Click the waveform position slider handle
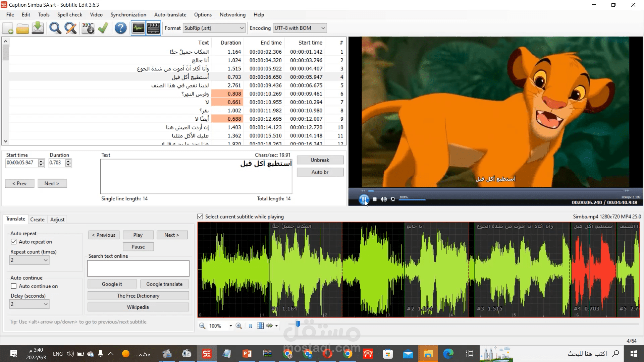644x362 pixels. click(298, 324)
